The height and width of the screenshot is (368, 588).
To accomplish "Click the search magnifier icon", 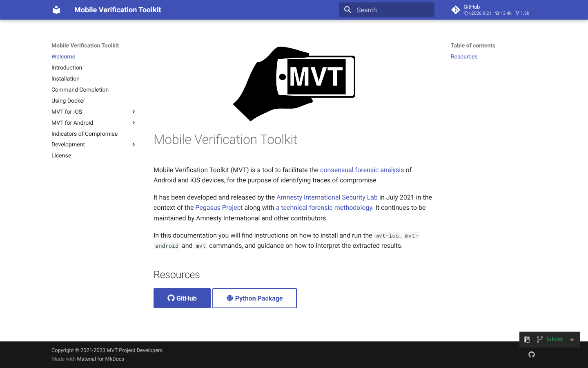I will coord(347,10).
